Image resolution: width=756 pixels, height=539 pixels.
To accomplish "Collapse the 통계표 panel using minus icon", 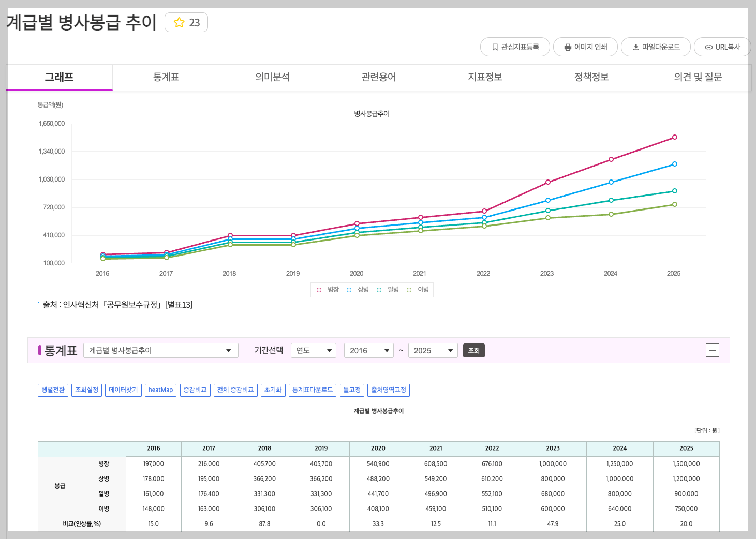I will coord(713,350).
